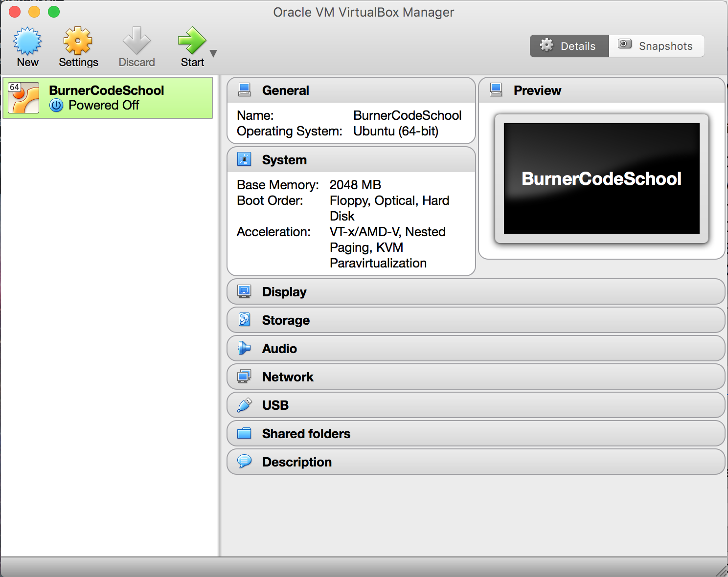Click the Network section icon
The width and height of the screenshot is (728, 577).
[x=244, y=377]
